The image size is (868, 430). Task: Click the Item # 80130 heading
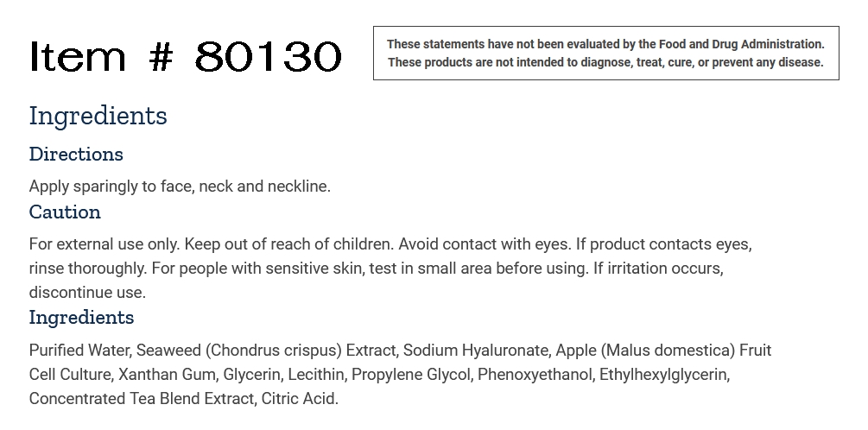[186, 56]
